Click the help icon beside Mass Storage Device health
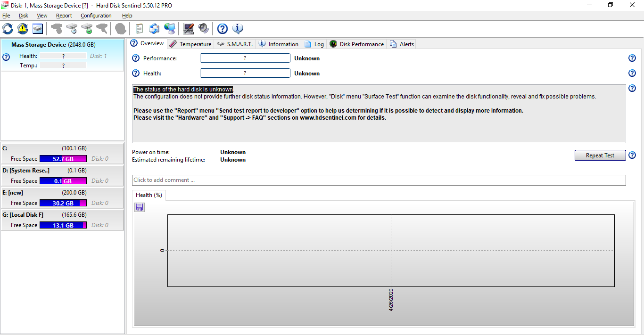Image resolution: width=644 pixels, height=335 pixels. click(x=6, y=57)
